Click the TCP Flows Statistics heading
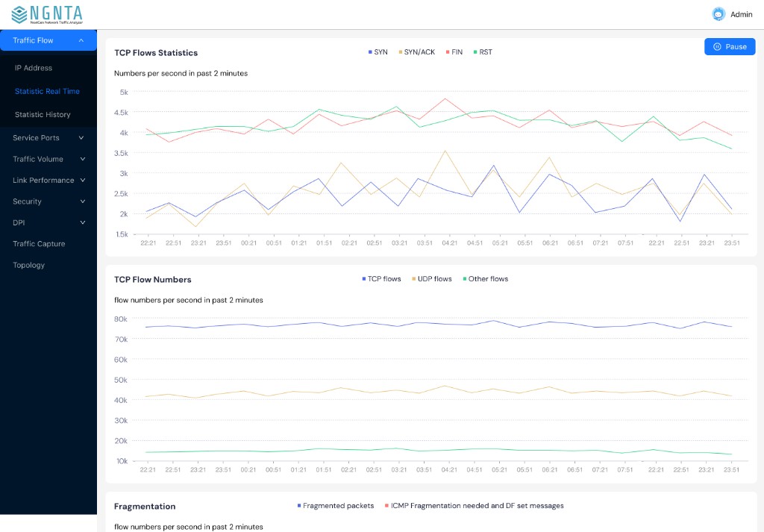 156,53
